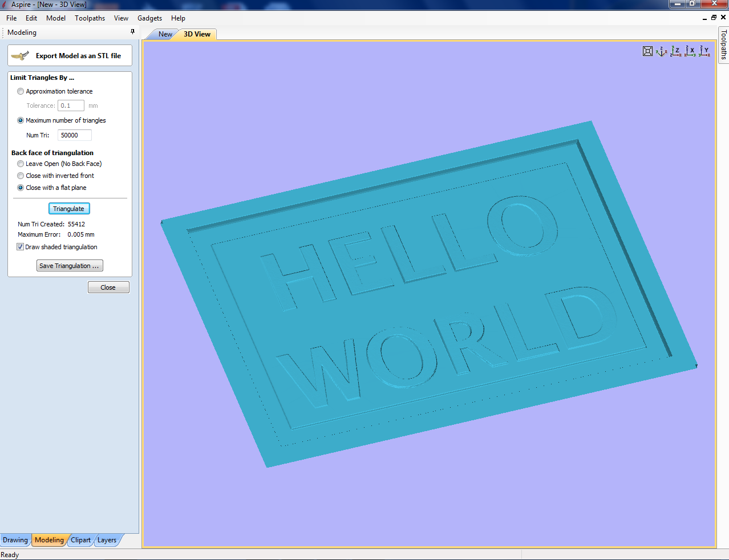729x560 pixels.
Task: Select Close with inverted front
Action: tap(21, 176)
